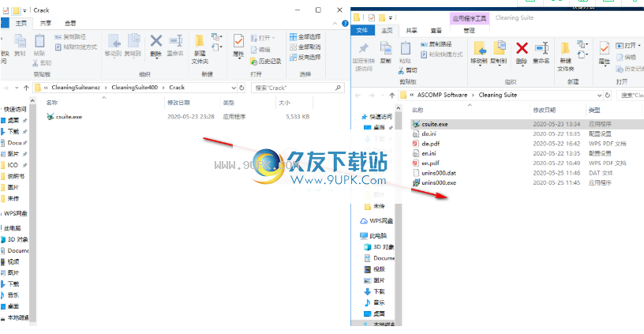Expand address bar dropdown in Cleaning Suite
The width and height of the screenshot is (644, 334).
point(599,95)
